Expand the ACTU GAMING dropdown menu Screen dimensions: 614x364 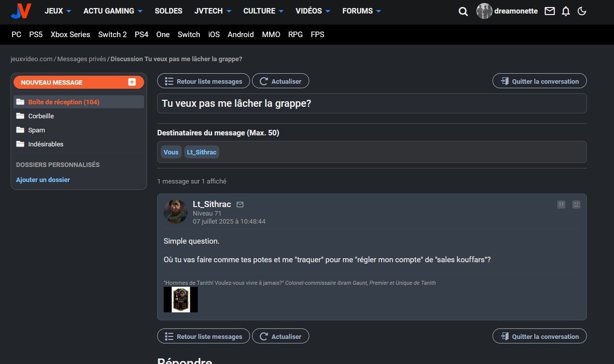tap(113, 11)
